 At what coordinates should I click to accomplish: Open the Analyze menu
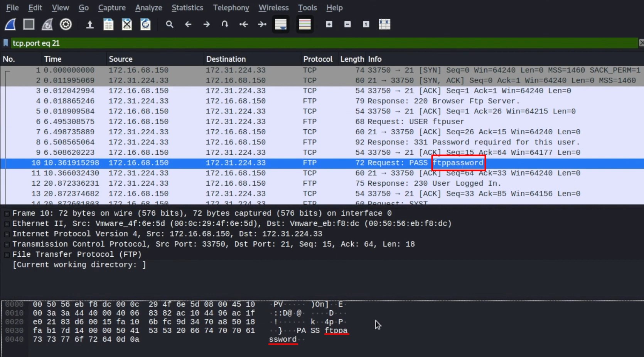coord(148,8)
